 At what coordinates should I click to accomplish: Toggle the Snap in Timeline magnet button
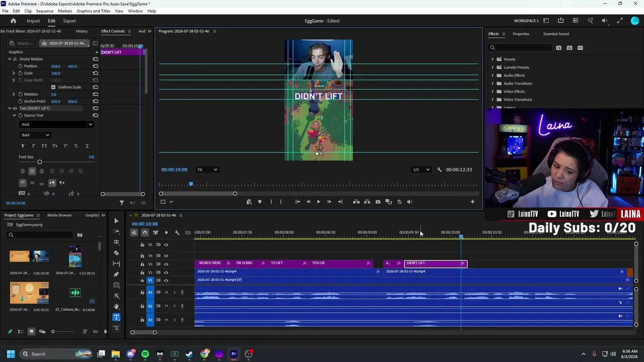coord(144,232)
